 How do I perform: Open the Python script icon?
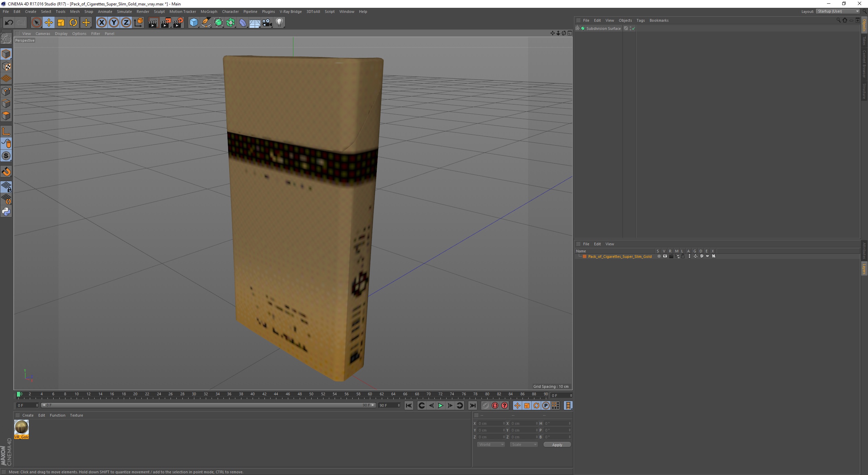[6, 212]
